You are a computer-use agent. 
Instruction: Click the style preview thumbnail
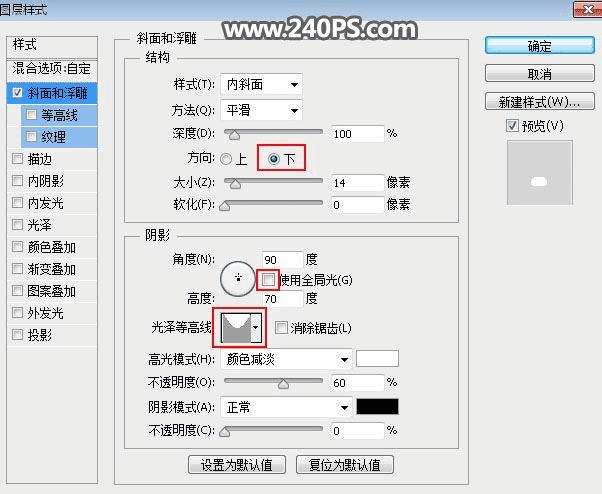point(539,172)
